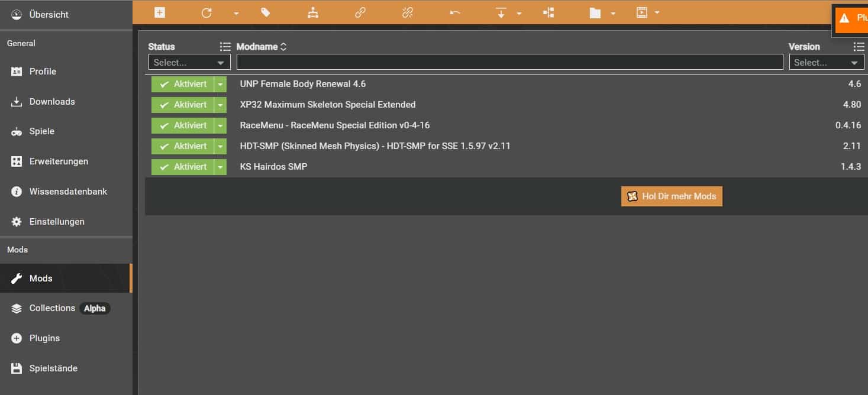This screenshot has width=868, height=395.
Task: Click the check for updates refresh icon
Action: tap(206, 12)
